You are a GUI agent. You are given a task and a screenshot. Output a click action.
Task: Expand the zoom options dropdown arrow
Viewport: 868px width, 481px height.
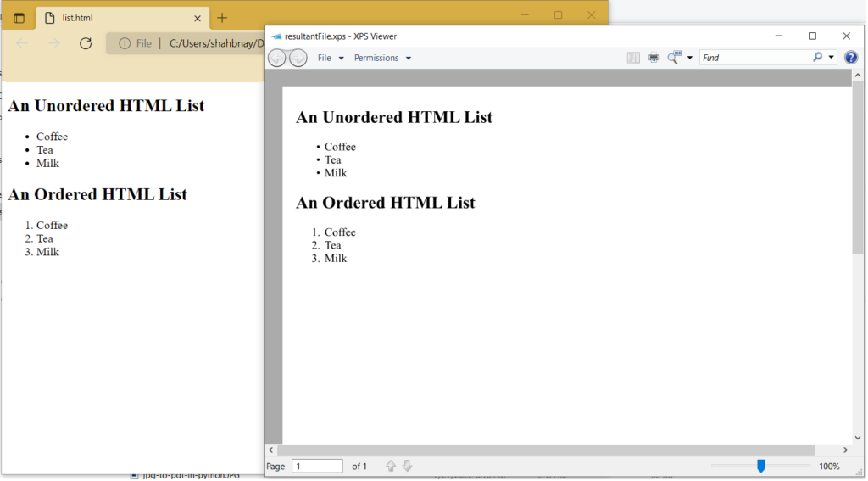[690, 58]
